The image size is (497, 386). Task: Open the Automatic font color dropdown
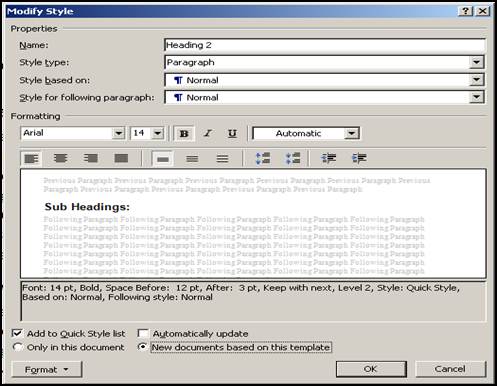coord(351,133)
